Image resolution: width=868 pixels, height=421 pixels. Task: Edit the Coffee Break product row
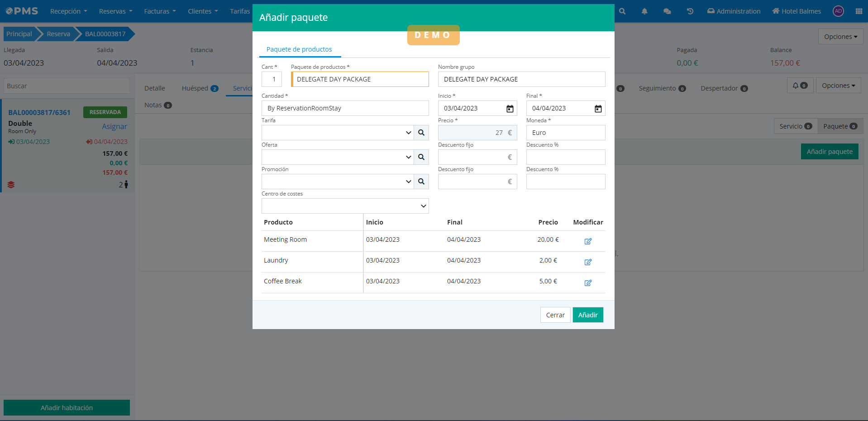point(587,283)
